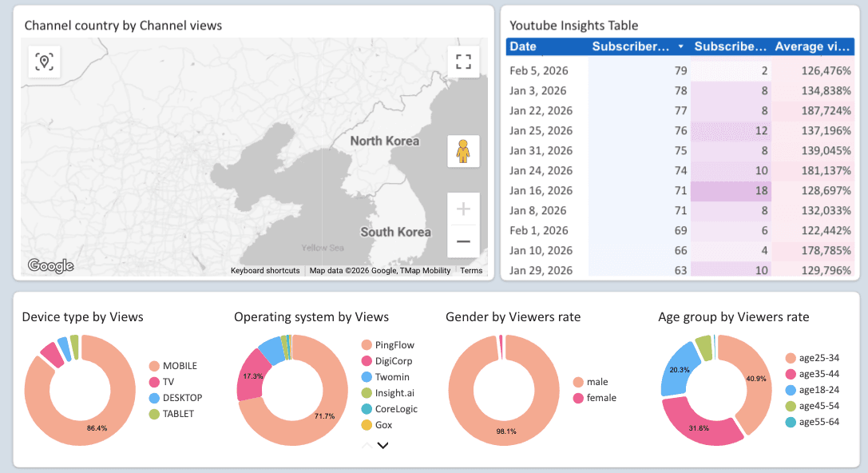
Task: Zoom out using the map minus icon
Action: [463, 240]
